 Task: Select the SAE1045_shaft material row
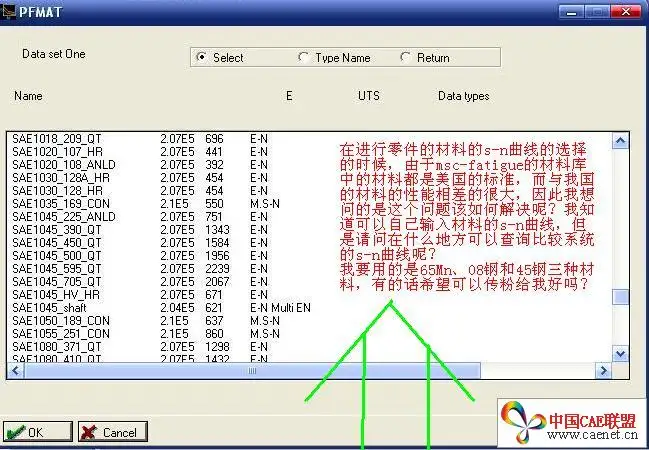pyautogui.click(x=50, y=308)
